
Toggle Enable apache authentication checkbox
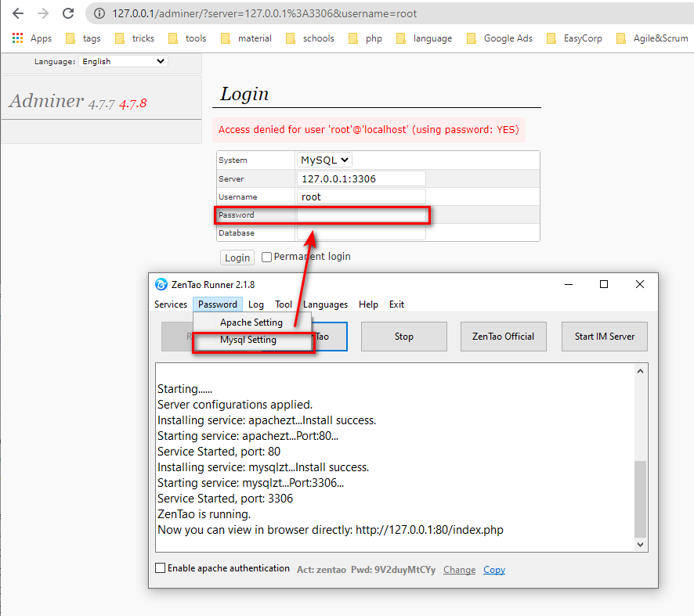[161, 568]
